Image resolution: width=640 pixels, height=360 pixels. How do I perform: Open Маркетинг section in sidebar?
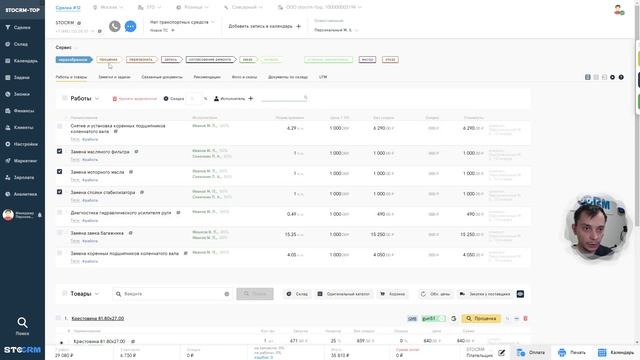pyautogui.click(x=21, y=161)
